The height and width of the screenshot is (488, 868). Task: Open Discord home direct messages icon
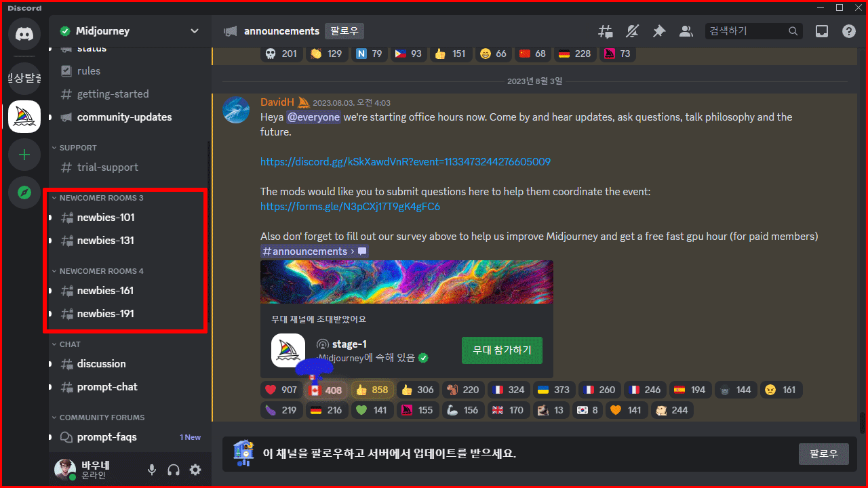click(x=24, y=33)
